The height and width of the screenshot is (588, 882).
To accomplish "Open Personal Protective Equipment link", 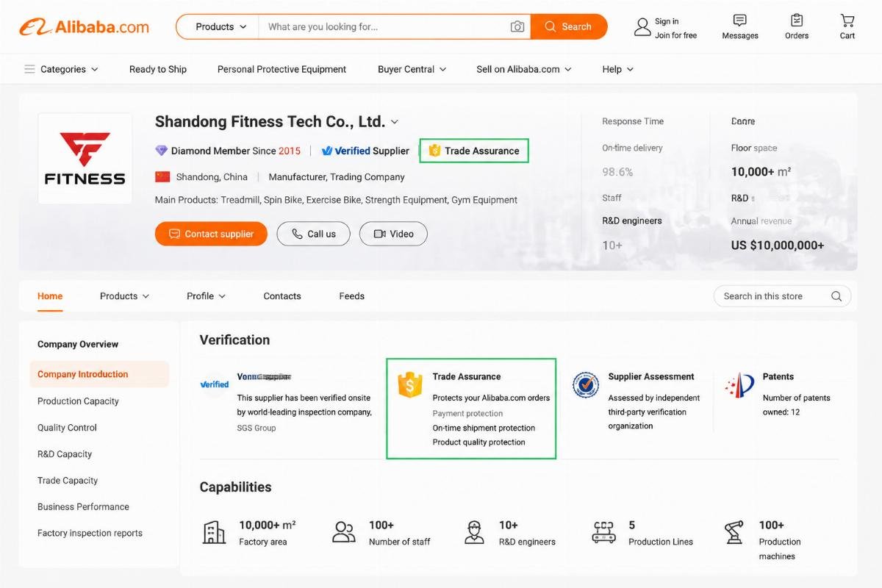I will pos(282,69).
